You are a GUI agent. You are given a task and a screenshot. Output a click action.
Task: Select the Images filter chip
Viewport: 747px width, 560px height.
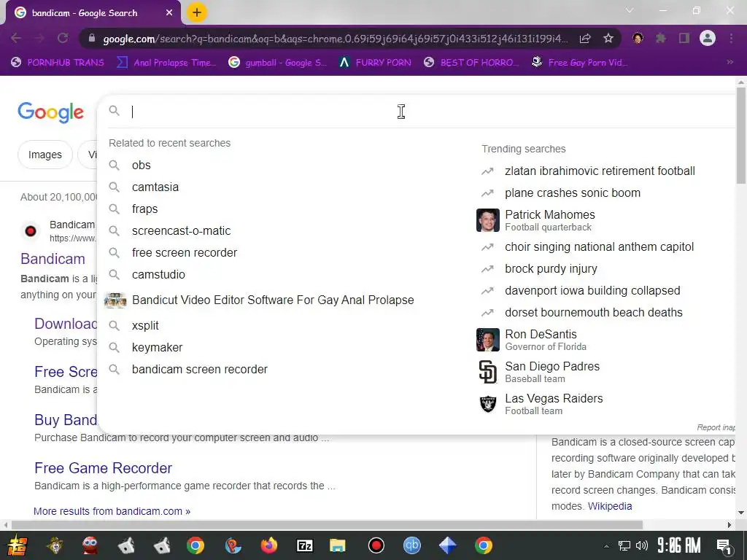click(45, 155)
